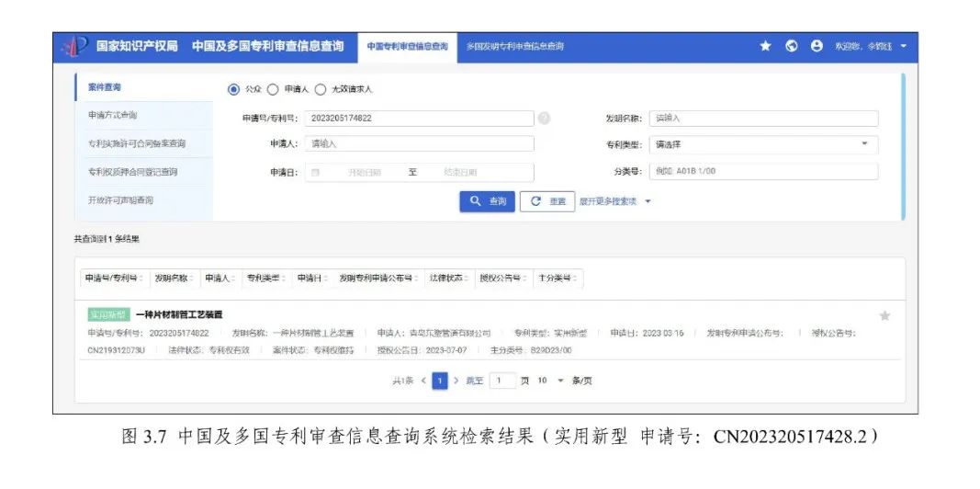
Task: Open the 10 条/页 page size dropdown
Action: (560, 381)
